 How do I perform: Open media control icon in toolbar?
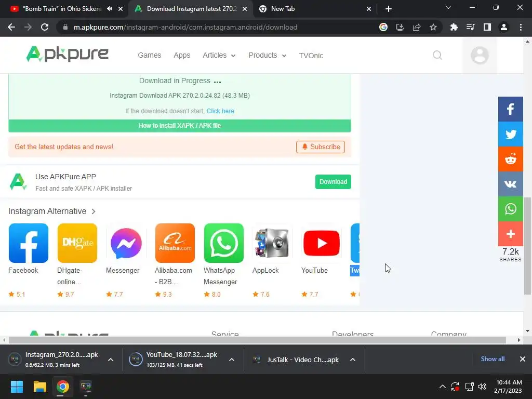click(x=470, y=27)
